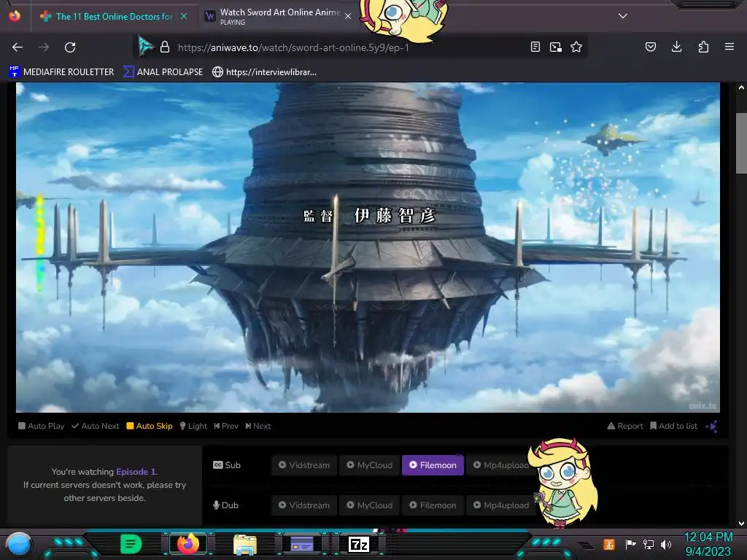
Task: Choose Dub Filemoon server
Action: pyautogui.click(x=433, y=505)
